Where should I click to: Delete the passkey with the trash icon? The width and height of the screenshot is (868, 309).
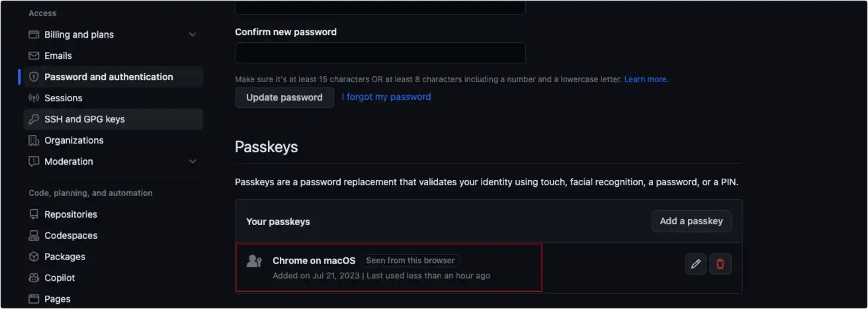point(720,264)
